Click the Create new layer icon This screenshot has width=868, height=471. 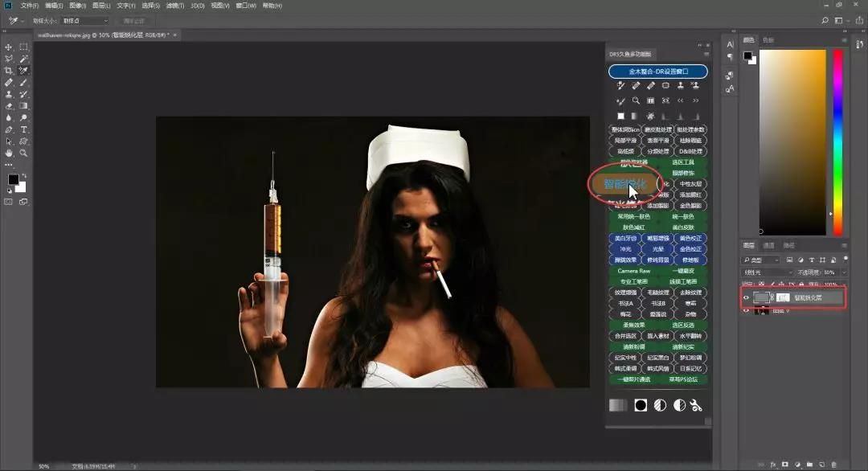(x=822, y=465)
